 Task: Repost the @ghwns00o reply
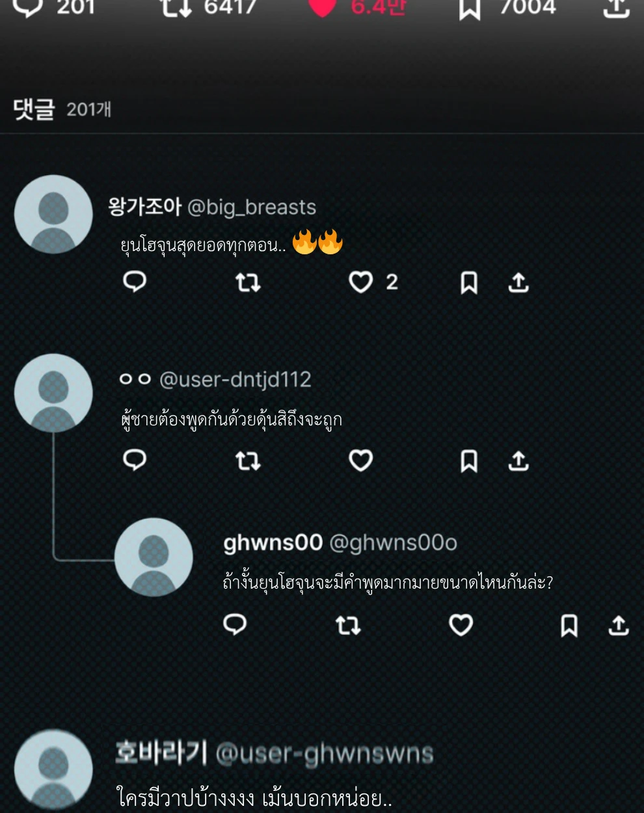pyautogui.click(x=348, y=626)
